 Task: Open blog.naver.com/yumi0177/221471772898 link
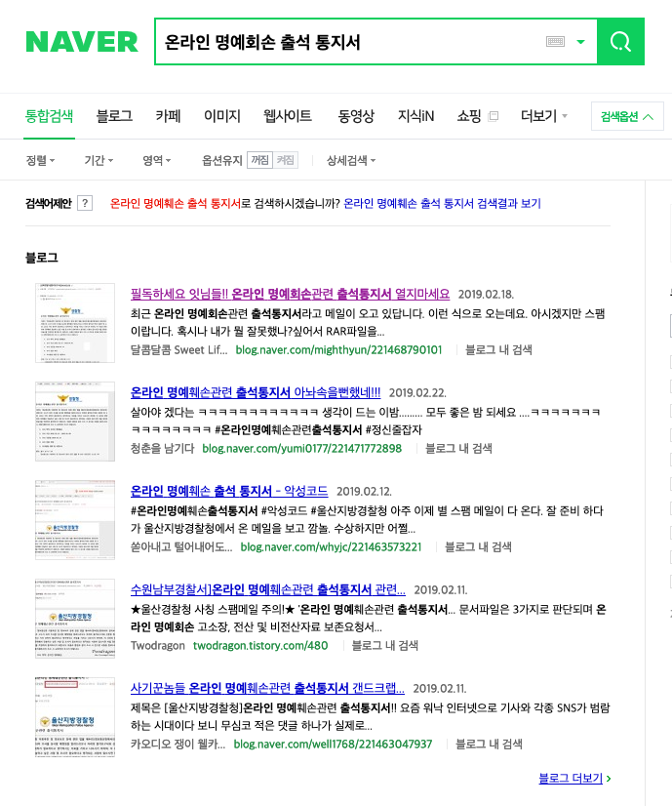pos(301,449)
